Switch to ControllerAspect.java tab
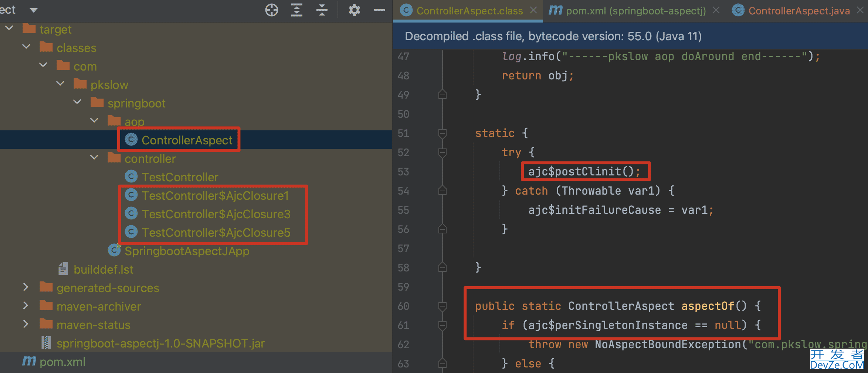Screen dimensions: 868x373 coord(799,11)
